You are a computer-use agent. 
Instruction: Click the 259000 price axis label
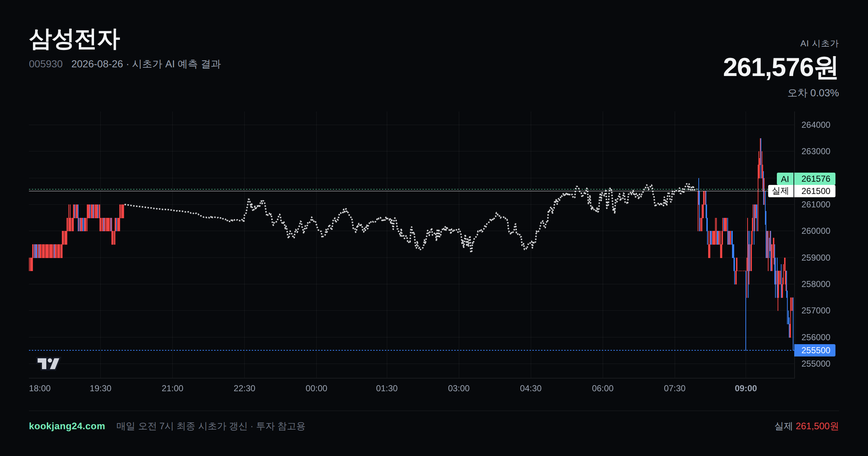point(816,258)
